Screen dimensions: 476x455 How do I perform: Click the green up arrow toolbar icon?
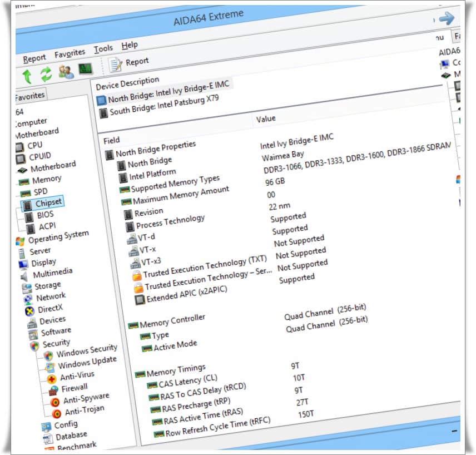27,76
